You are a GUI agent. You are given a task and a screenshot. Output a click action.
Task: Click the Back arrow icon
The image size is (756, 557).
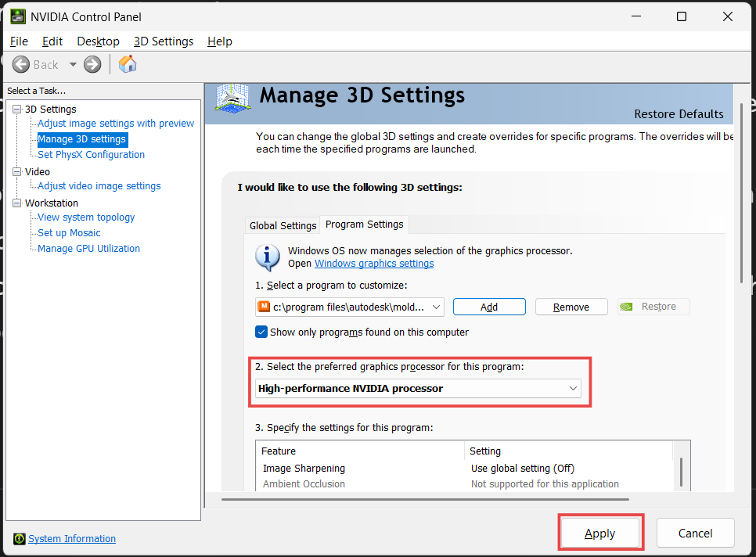(x=20, y=65)
